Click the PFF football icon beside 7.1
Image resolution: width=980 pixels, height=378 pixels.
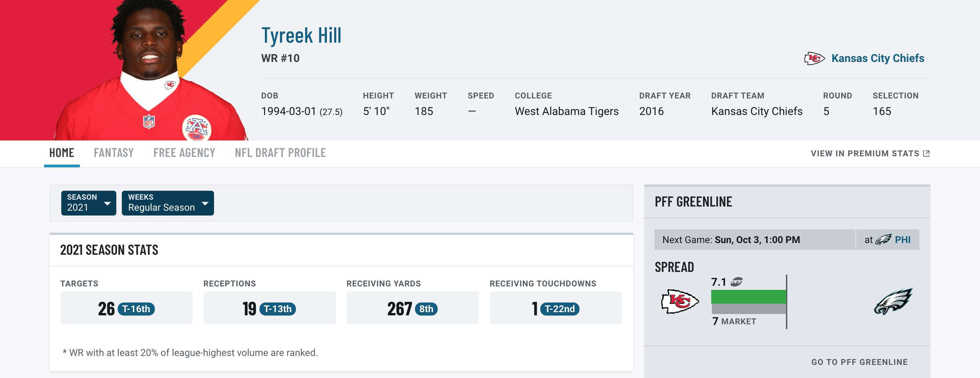(736, 282)
